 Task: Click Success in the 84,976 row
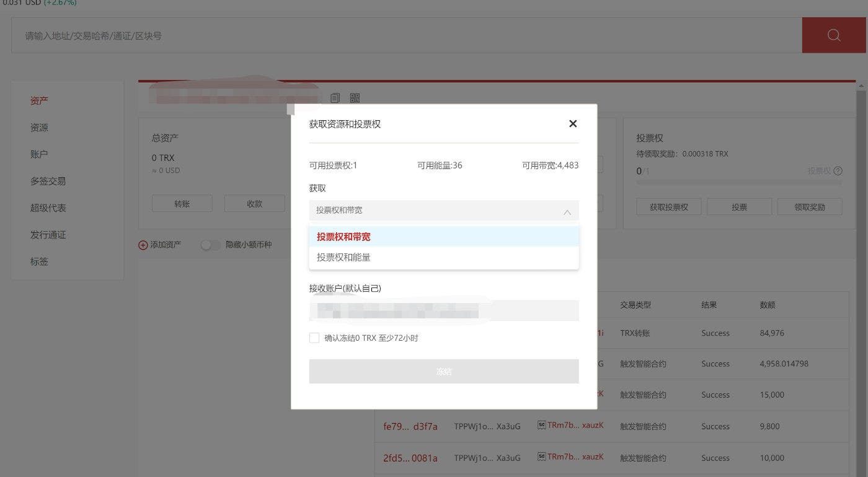(x=715, y=333)
